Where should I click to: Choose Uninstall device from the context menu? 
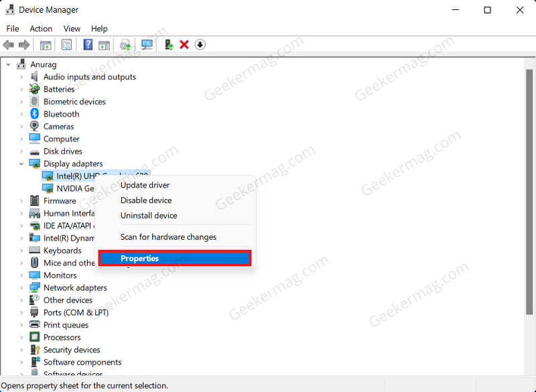[x=175, y=216]
